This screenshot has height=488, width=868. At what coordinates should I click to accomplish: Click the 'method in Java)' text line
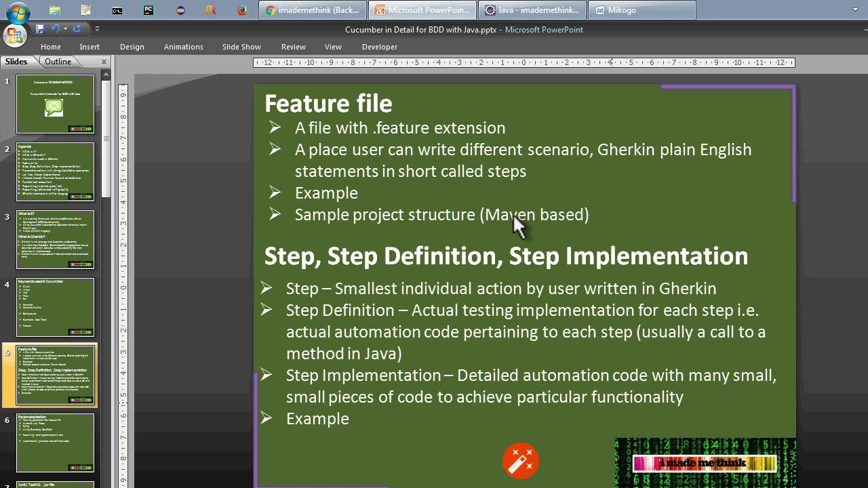[x=344, y=353]
